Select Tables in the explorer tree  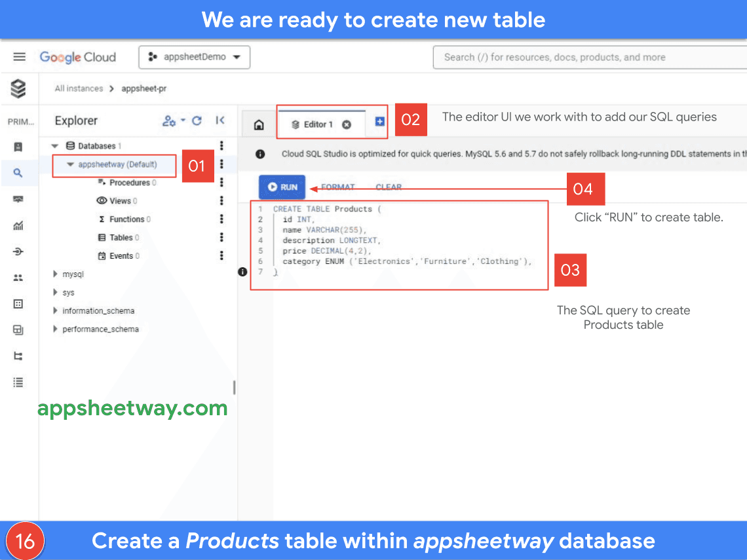[121, 238]
